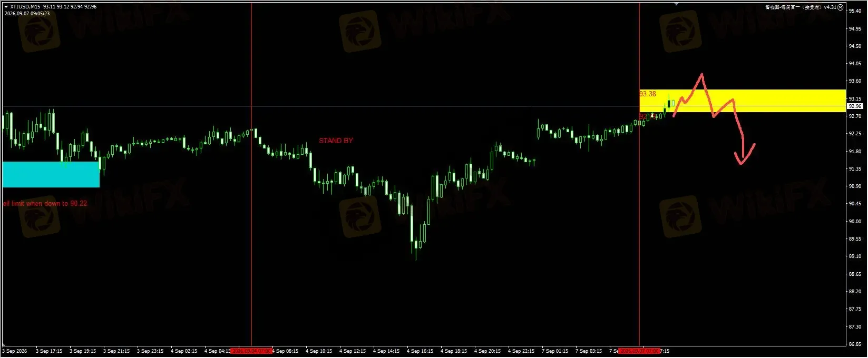Select the red vertical line at 2026.09.04
The height and width of the screenshot is (358, 868).
(x=251, y=174)
